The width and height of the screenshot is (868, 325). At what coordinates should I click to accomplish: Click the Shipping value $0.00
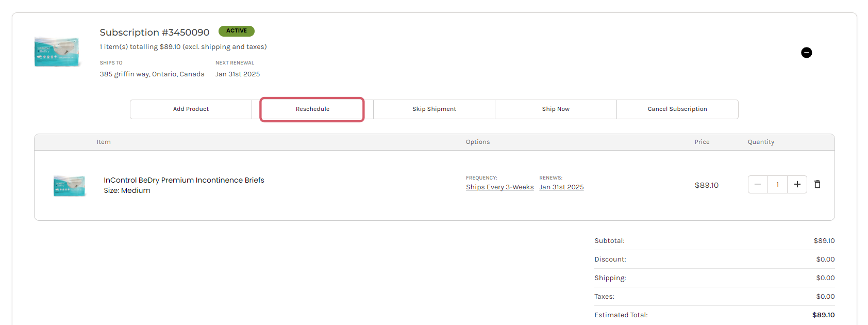pyautogui.click(x=825, y=278)
